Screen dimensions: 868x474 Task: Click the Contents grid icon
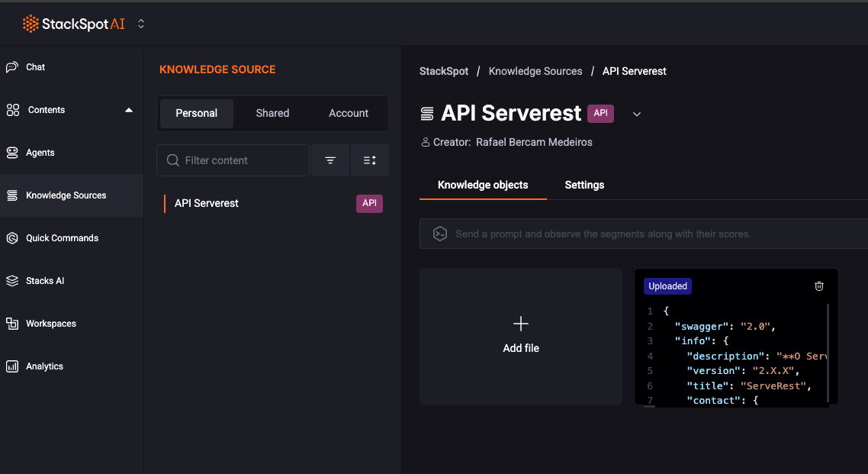point(13,110)
